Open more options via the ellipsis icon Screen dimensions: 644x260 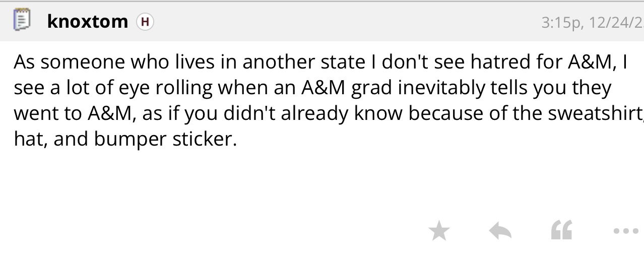(x=625, y=231)
